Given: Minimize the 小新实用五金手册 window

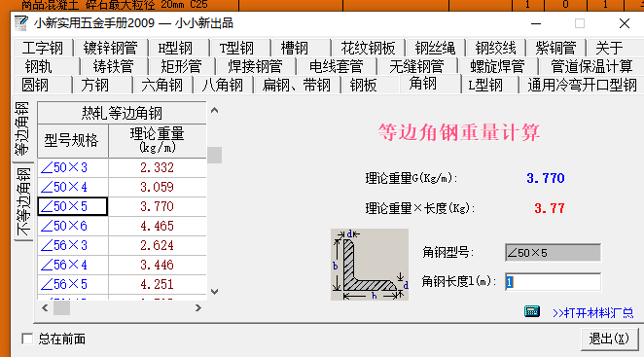Looking at the screenshot, I should (x=536, y=23).
